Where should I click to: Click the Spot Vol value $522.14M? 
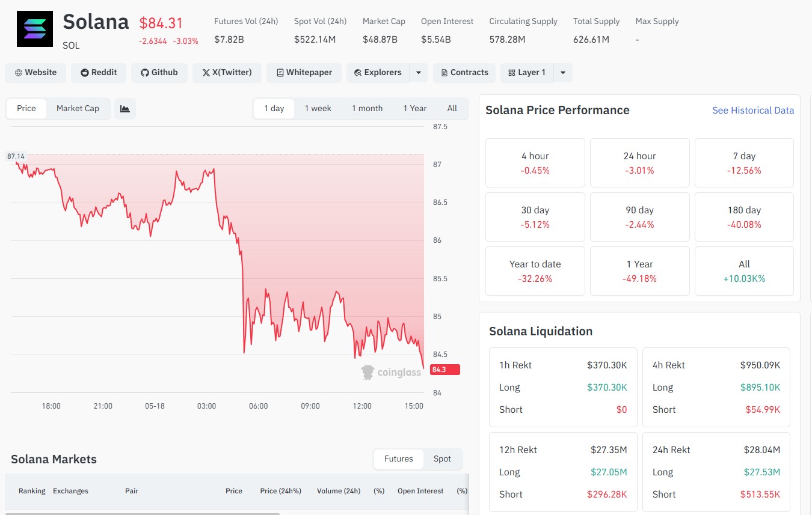[x=315, y=40]
